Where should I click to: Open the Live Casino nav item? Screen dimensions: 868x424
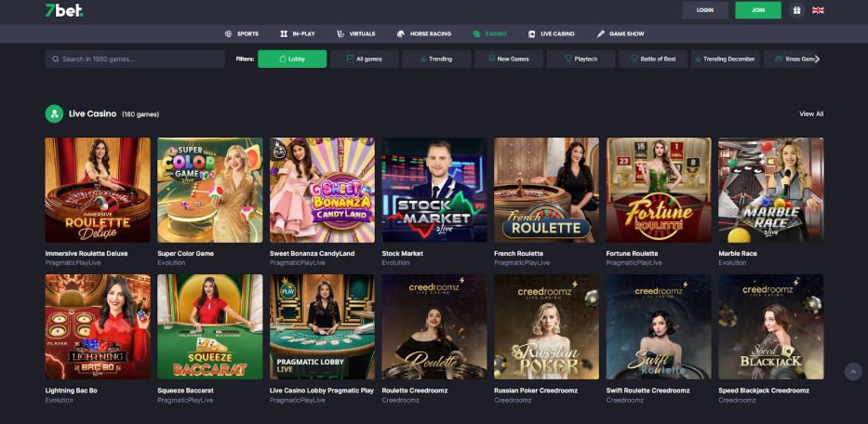552,33
